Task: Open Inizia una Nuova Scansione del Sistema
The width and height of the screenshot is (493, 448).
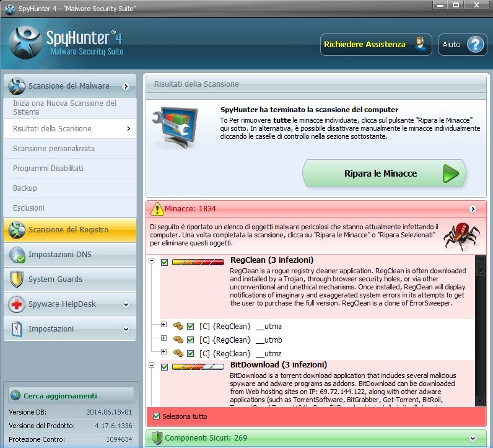Action: 70,108
